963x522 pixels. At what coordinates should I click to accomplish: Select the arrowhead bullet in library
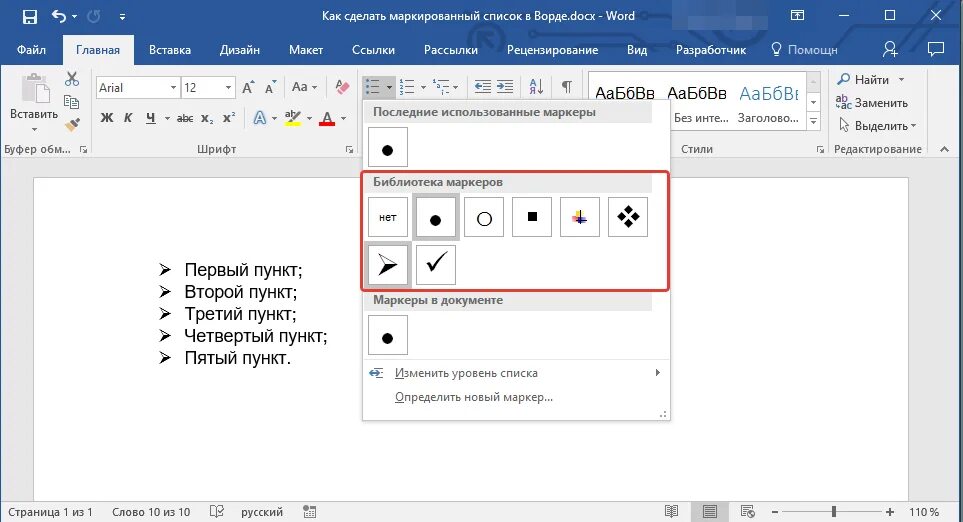tap(388, 265)
